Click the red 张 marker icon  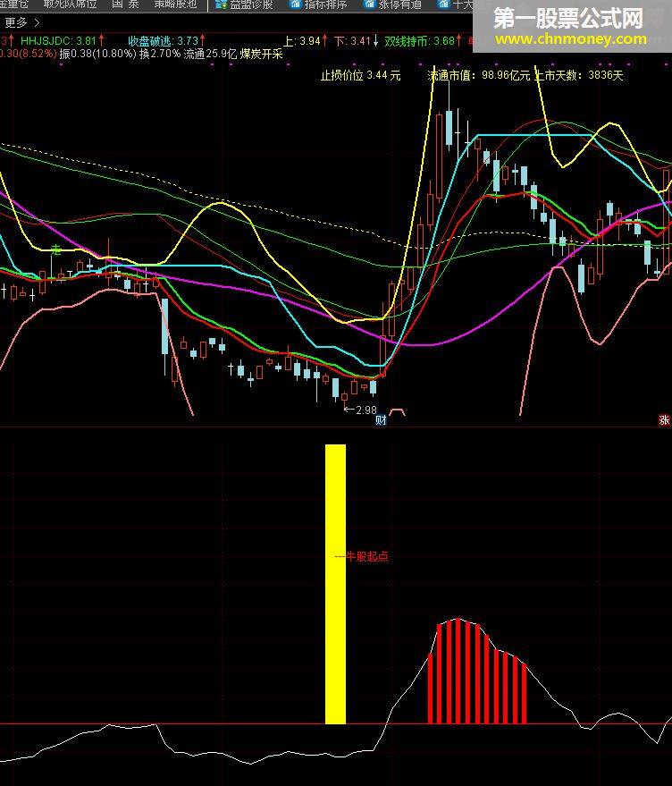click(665, 420)
